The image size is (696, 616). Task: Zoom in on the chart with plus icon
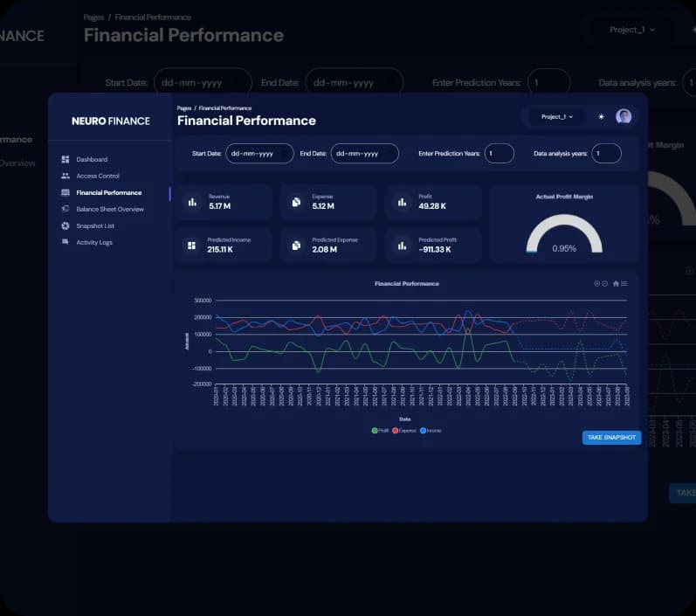(597, 283)
